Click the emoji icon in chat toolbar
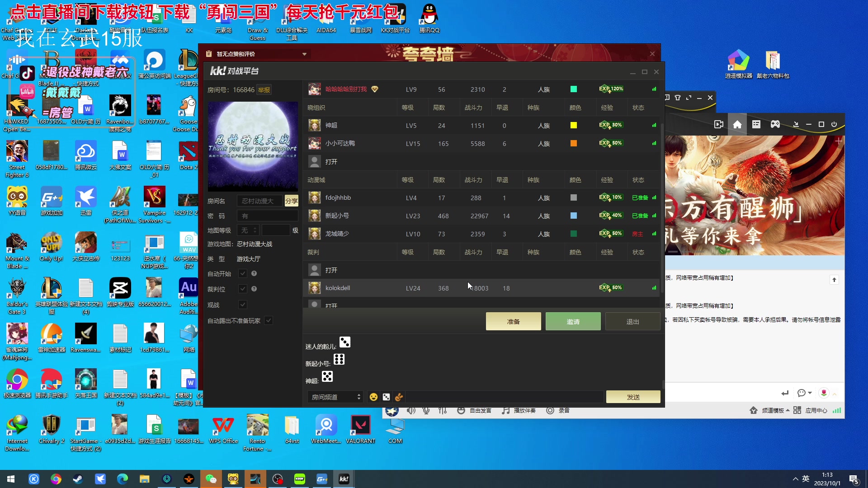Viewport: 868px width, 488px height. tap(373, 396)
